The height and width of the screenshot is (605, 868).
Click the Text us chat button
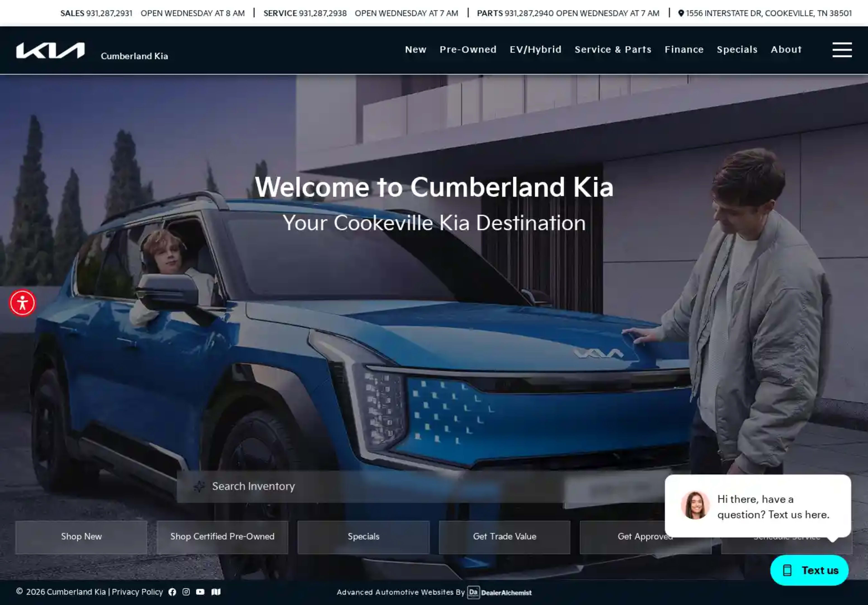click(809, 570)
